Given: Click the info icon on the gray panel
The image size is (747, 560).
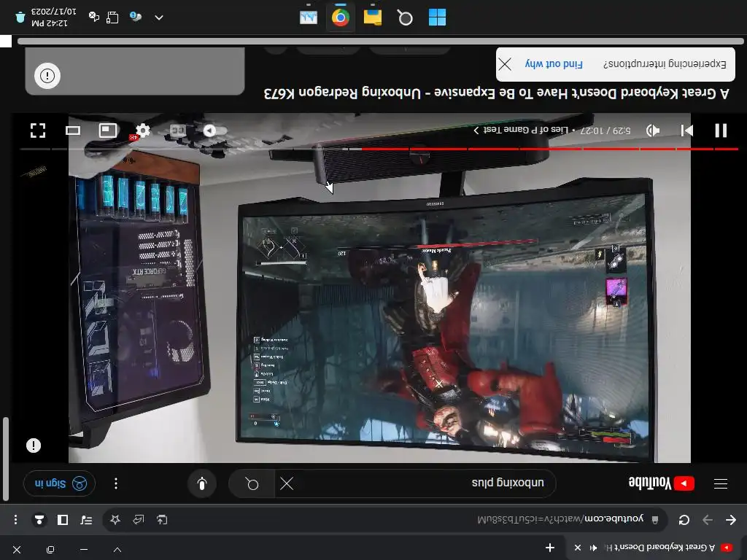Looking at the screenshot, I should coord(47,76).
